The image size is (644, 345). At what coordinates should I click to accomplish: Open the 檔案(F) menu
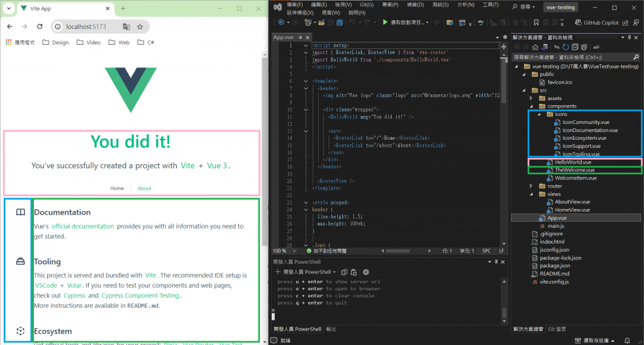click(x=294, y=5)
